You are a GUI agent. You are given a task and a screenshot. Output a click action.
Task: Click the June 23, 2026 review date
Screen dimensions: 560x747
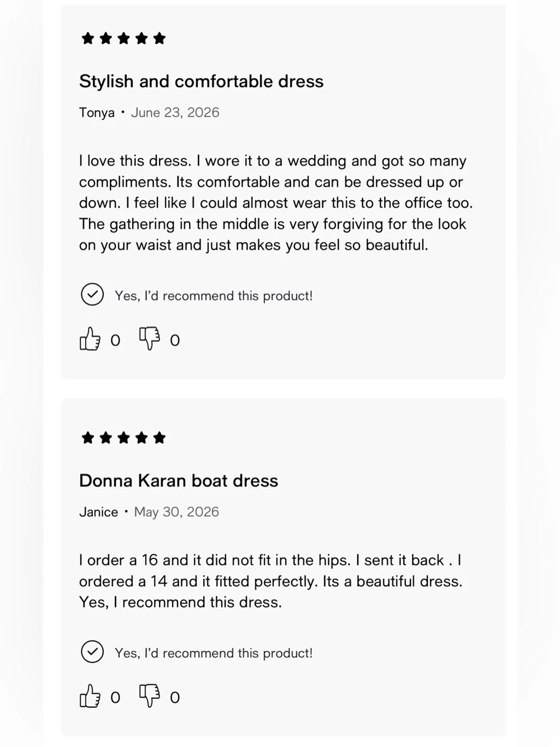(x=175, y=113)
